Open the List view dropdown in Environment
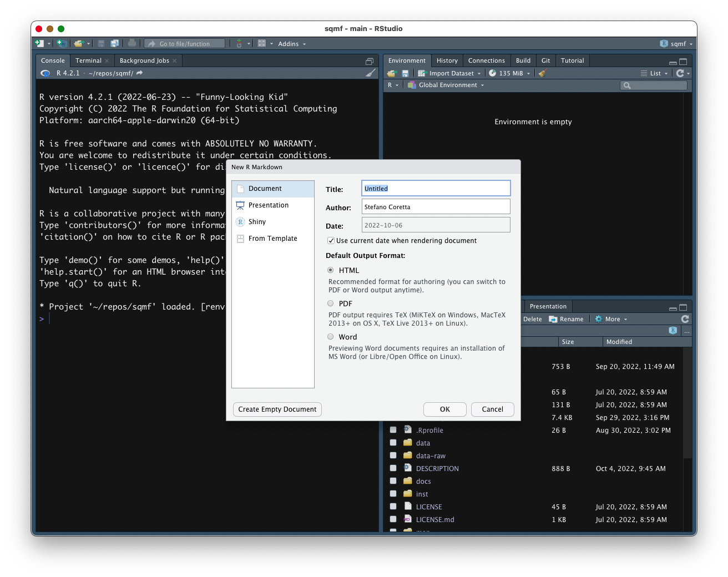 (654, 73)
